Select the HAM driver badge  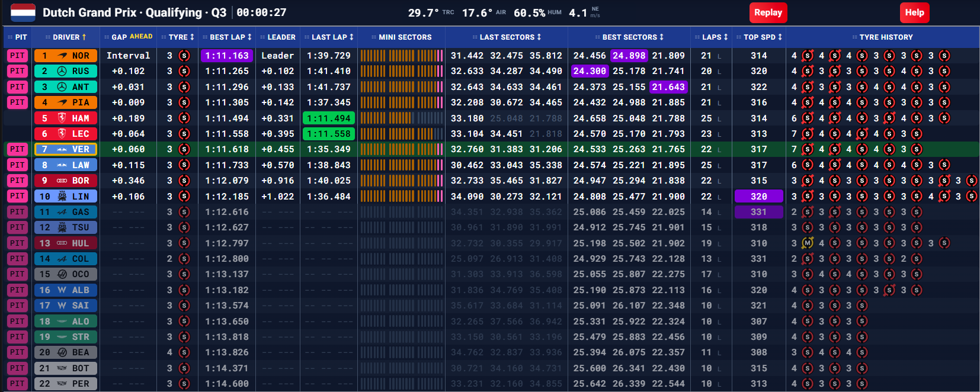(x=66, y=118)
